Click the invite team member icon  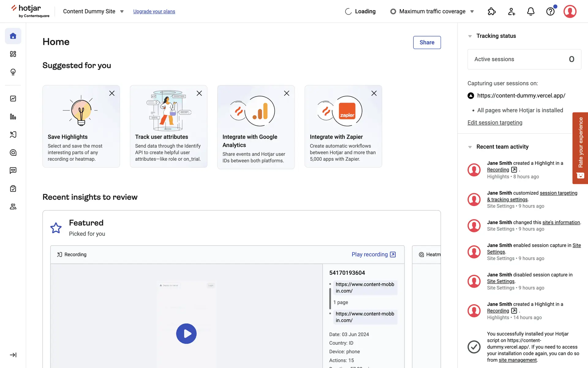coord(511,12)
